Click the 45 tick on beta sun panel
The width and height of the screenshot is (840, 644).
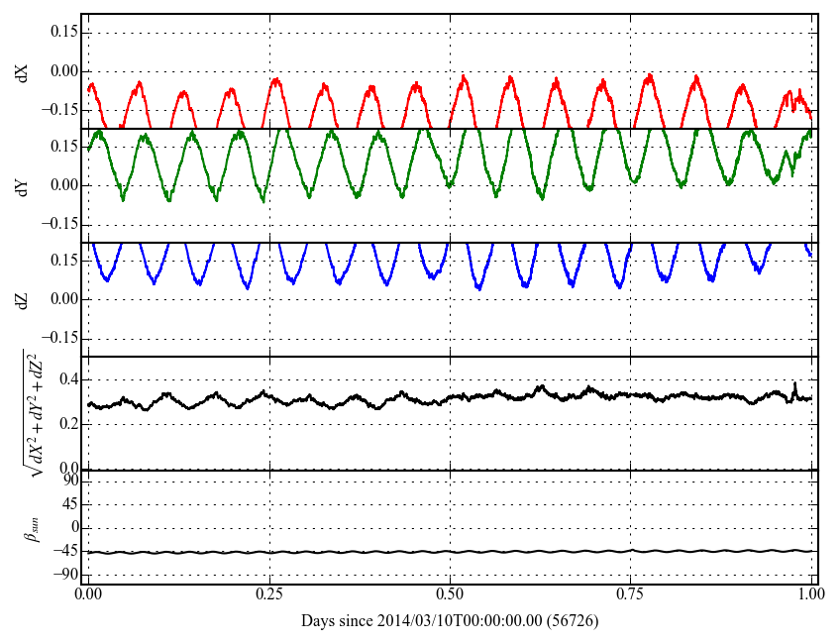[66, 504]
